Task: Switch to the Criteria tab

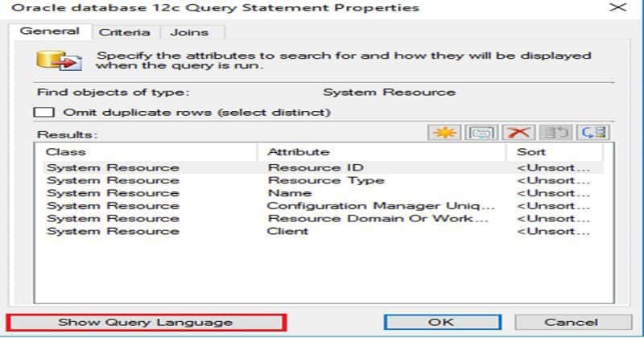Action: coord(124,32)
